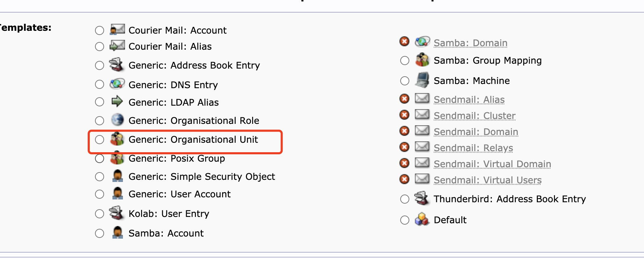644x261 pixels.
Task: Click the Sendmail: Alias envelope icon
Action: click(x=422, y=98)
